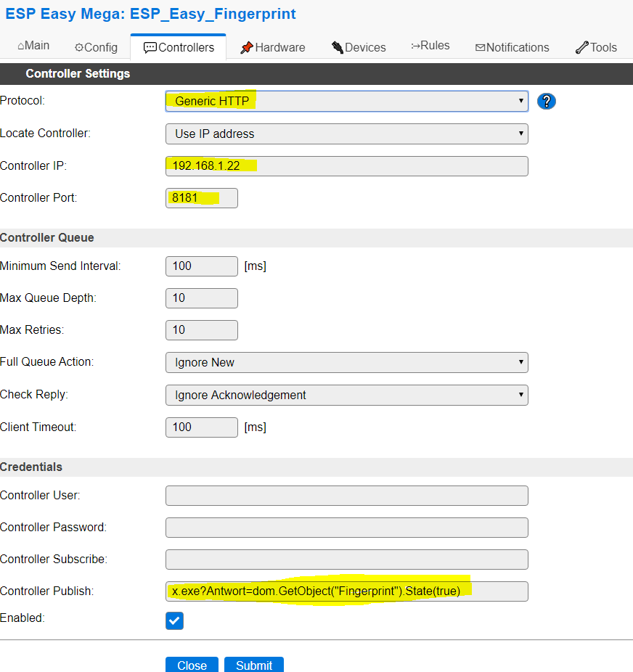Open the Main tab
633x672 pixels.
coord(33,46)
